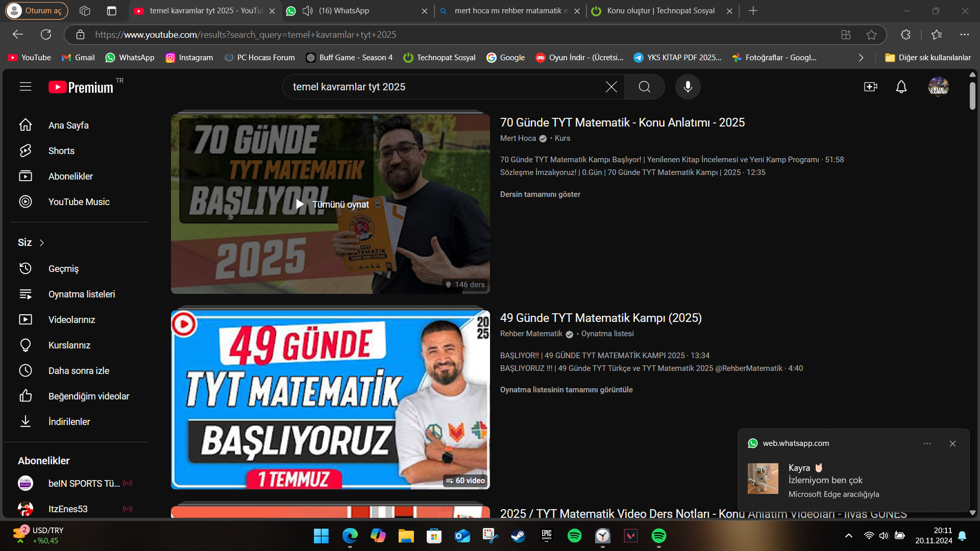Open Daha sonra izle list

pyautogui.click(x=79, y=371)
